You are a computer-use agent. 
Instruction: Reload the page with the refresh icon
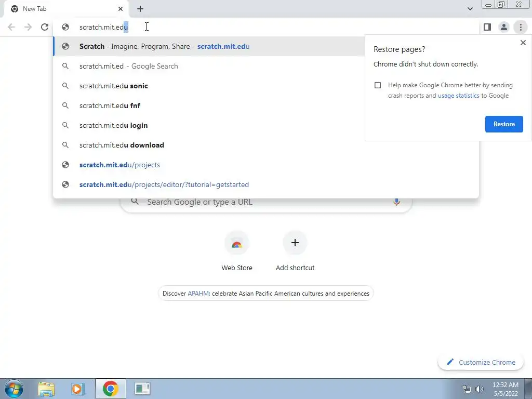pos(45,27)
